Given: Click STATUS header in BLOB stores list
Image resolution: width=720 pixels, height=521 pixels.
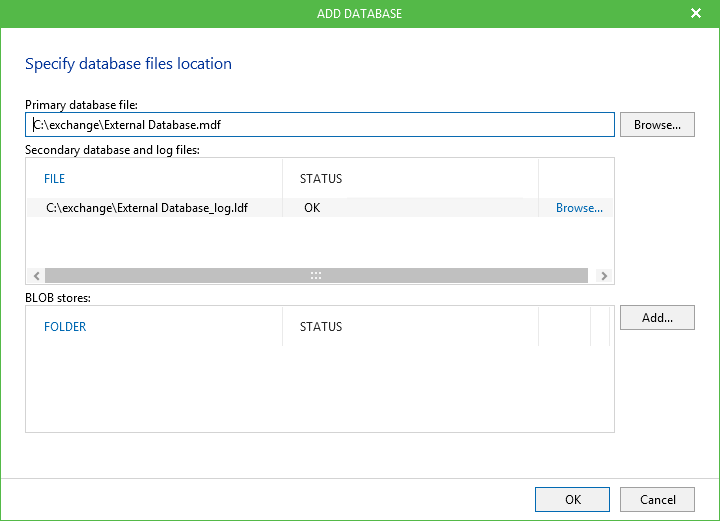Looking at the screenshot, I should click(321, 327).
